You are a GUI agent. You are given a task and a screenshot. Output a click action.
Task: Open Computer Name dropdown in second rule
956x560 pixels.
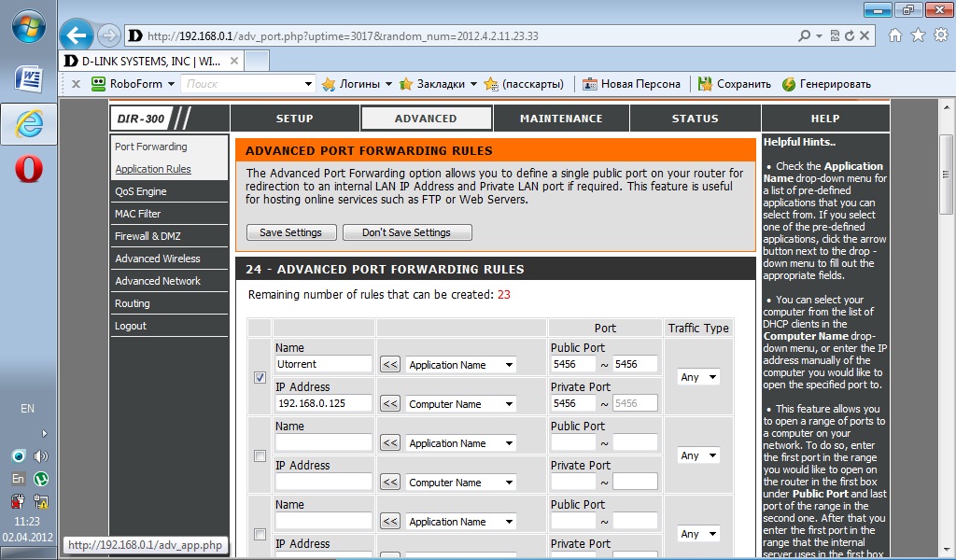tap(461, 483)
